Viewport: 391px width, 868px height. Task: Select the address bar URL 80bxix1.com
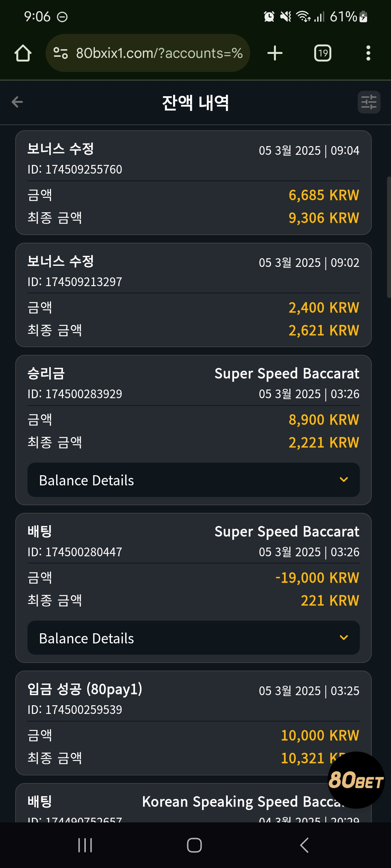(x=159, y=53)
